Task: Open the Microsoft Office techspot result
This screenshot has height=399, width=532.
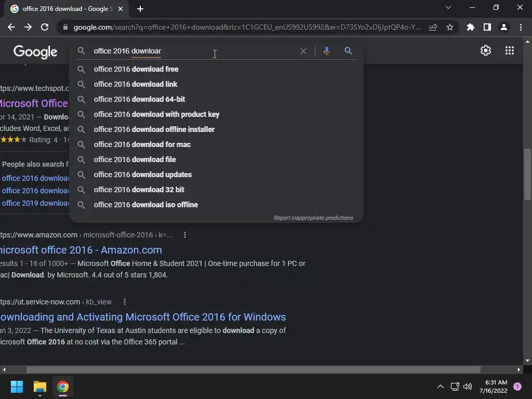Action: click(x=34, y=103)
